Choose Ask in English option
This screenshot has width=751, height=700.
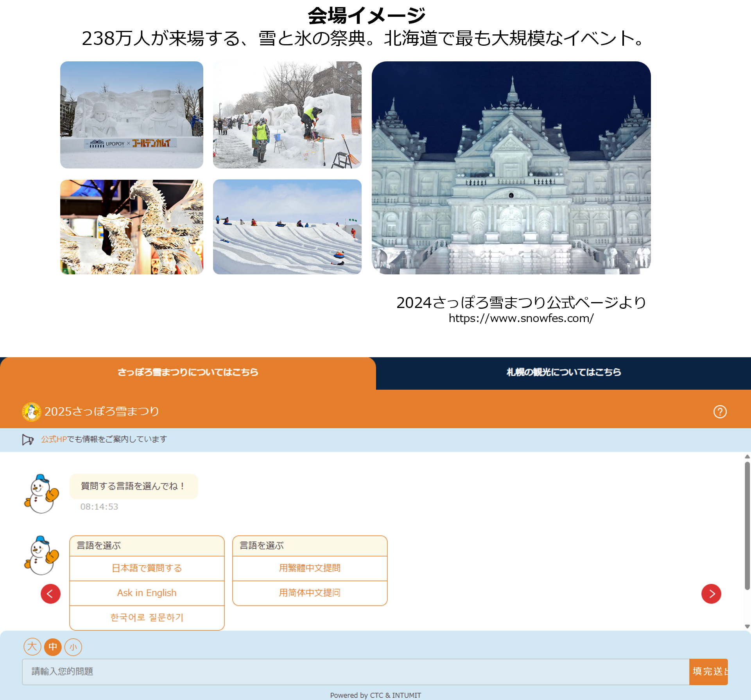pyautogui.click(x=146, y=593)
